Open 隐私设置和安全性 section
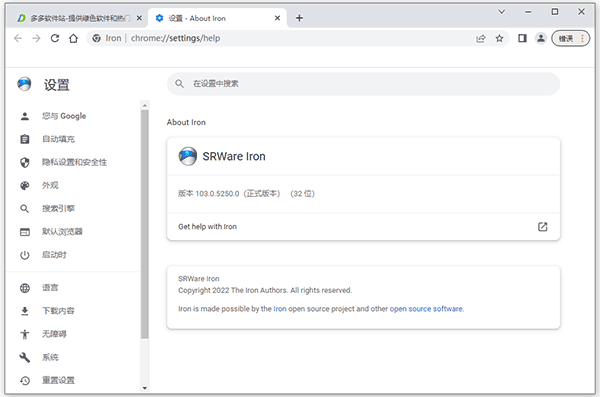 coord(73,162)
